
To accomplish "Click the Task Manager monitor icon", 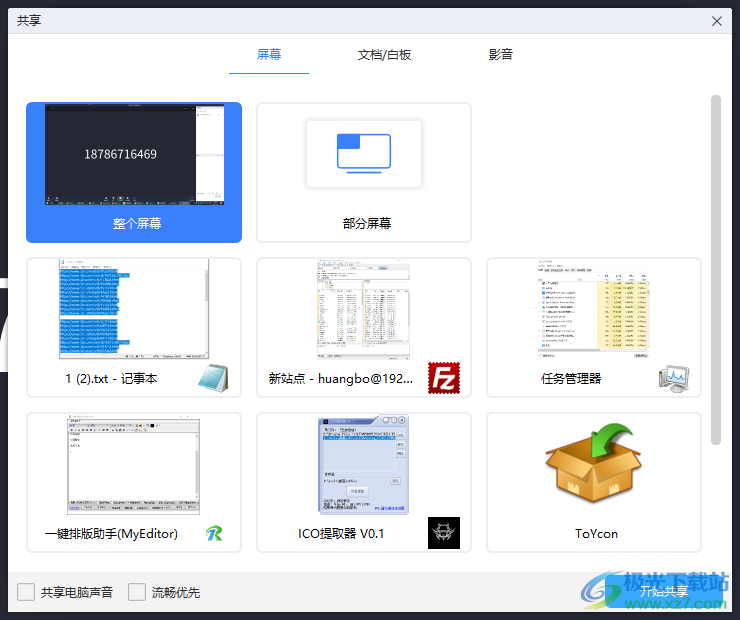I will pos(674,378).
